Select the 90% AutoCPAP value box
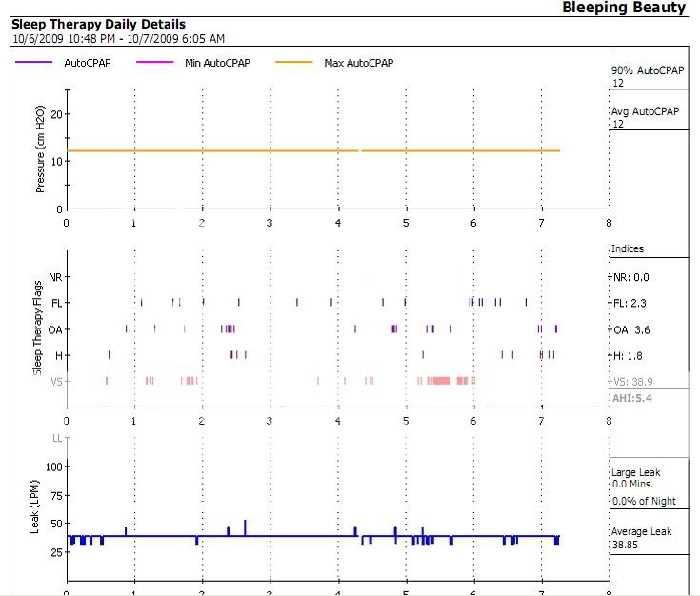 click(647, 77)
